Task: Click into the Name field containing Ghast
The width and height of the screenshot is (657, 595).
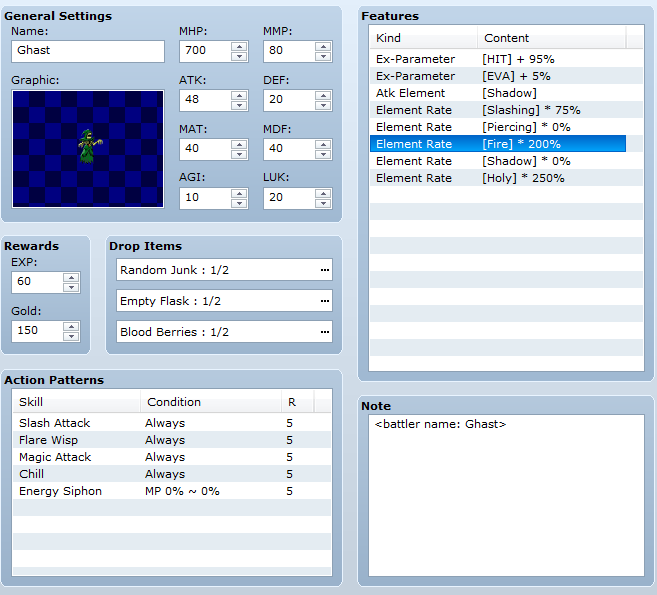Action: 87,51
